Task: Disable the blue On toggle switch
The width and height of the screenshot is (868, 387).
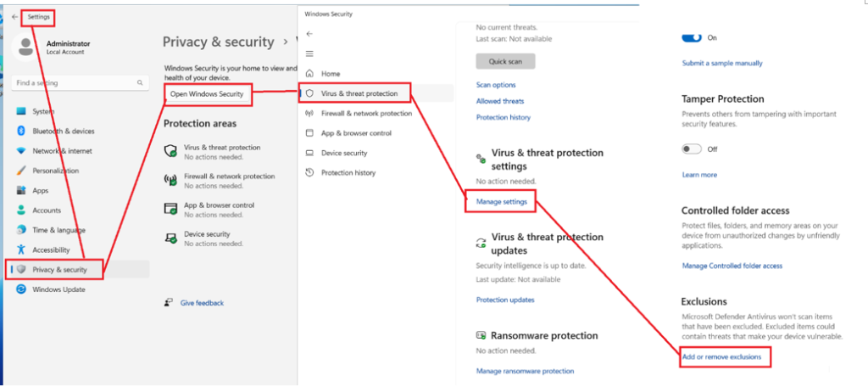Action: [692, 37]
